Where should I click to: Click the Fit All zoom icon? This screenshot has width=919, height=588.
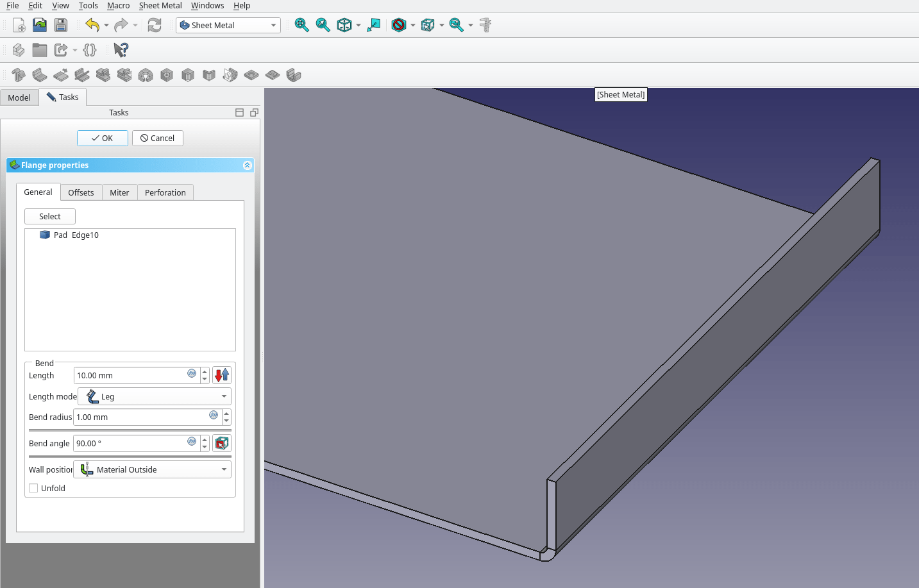click(301, 25)
